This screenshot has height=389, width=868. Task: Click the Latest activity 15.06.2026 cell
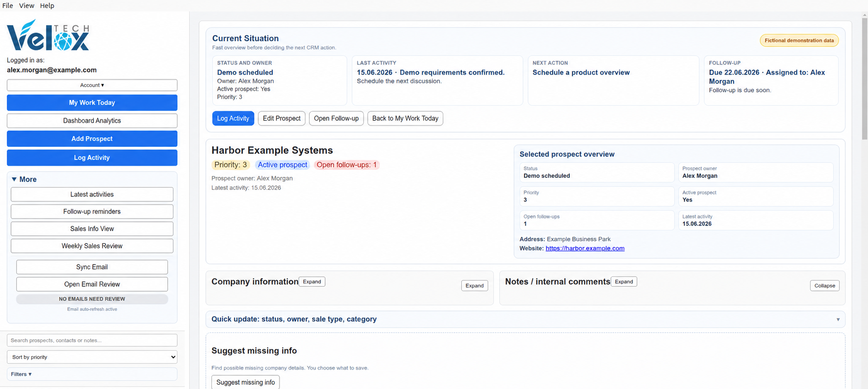755,220
